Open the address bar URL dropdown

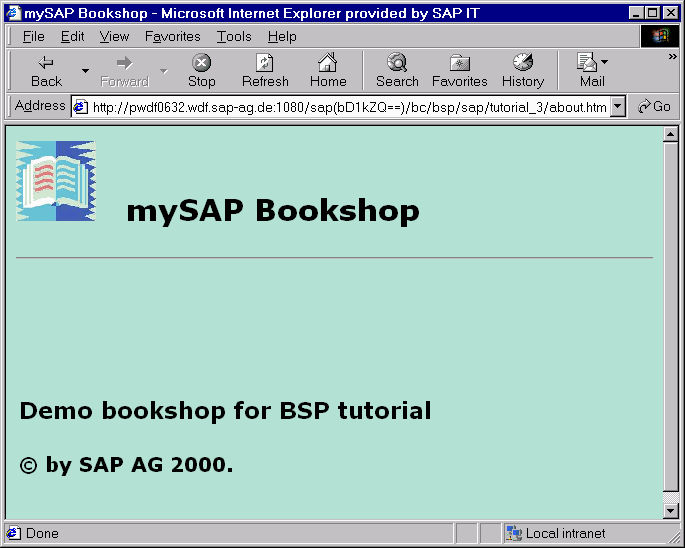[x=617, y=107]
